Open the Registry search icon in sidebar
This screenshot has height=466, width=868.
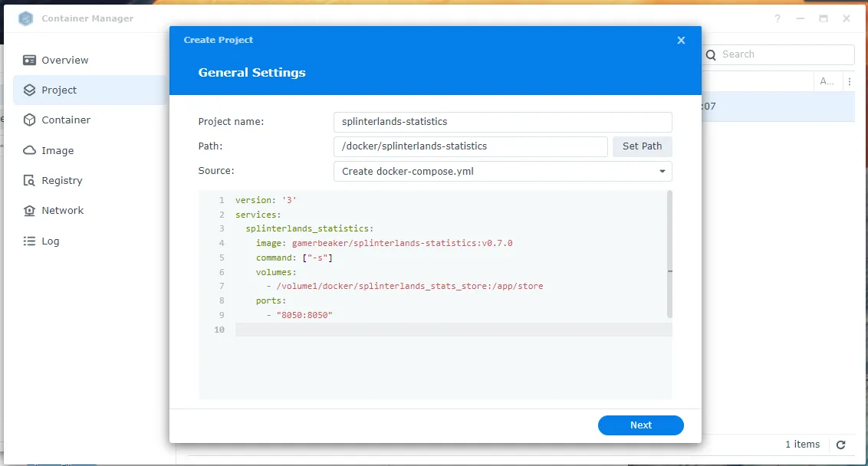29,180
